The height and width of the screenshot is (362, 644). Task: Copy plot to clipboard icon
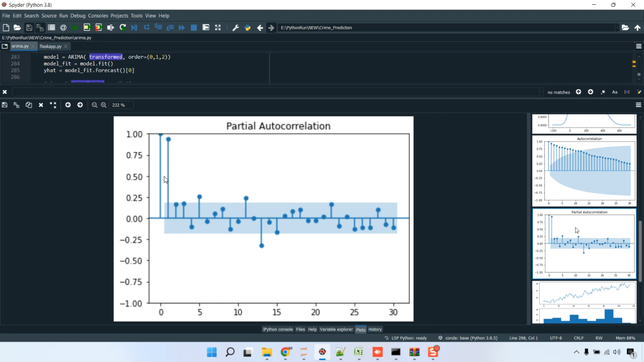29,105
